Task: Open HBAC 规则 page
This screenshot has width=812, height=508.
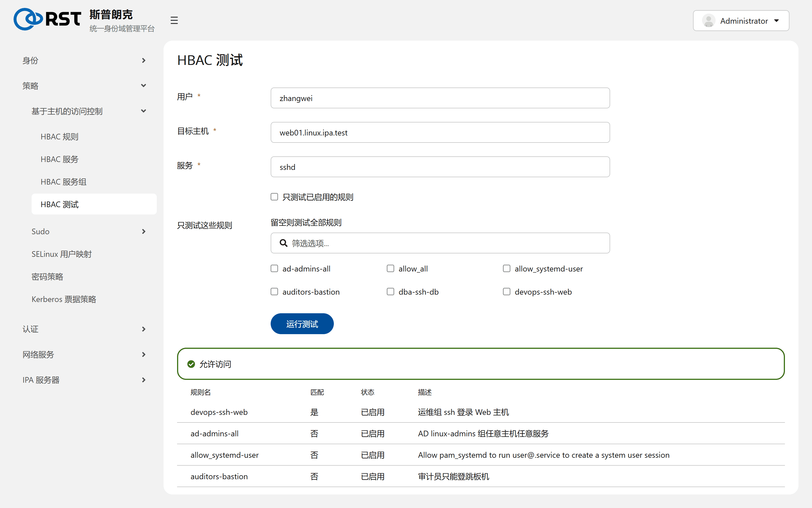Action: 94,137
